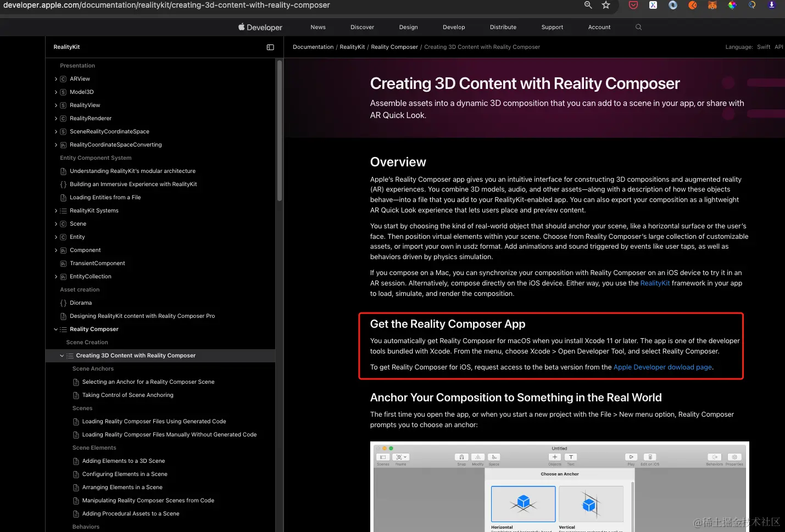
Task: Click the blue swirl extension icon
Action: [673, 5]
